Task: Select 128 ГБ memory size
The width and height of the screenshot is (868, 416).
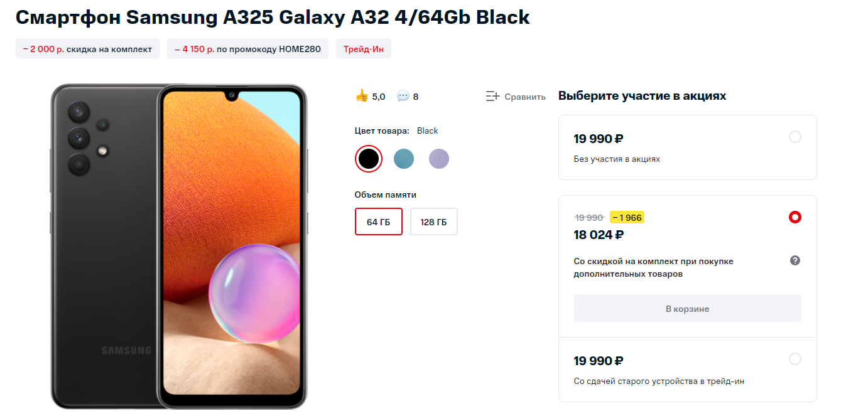Action: tap(433, 221)
